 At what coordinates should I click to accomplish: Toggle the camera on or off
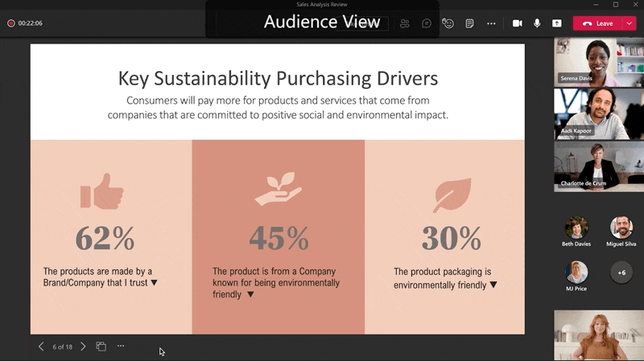coord(518,23)
